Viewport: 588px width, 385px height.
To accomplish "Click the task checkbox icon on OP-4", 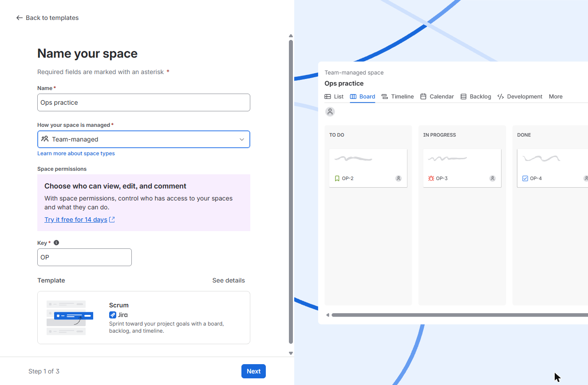I will [525, 178].
